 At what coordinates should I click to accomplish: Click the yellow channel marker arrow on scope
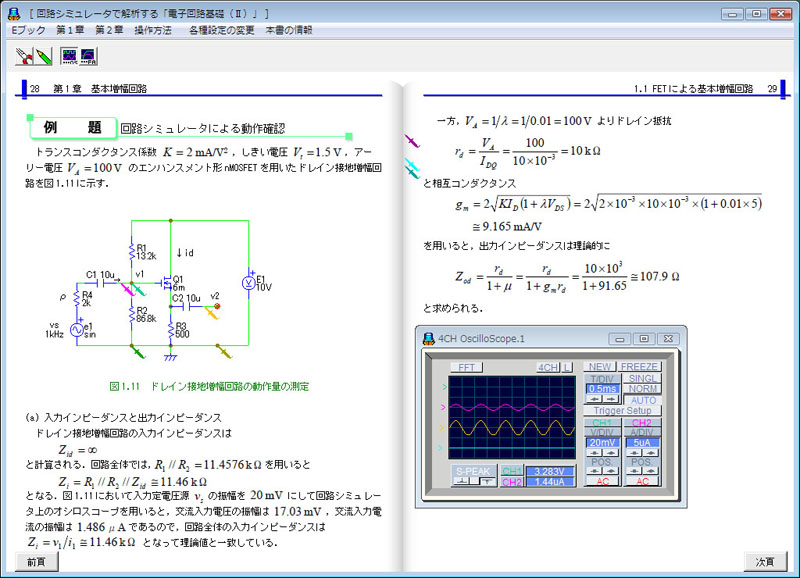click(x=442, y=428)
